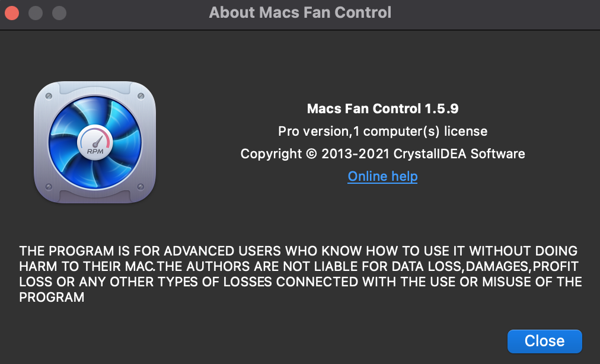The width and height of the screenshot is (600, 364).
Task: Click the 'About Macs Fan Control' window title
Action: (x=300, y=12)
